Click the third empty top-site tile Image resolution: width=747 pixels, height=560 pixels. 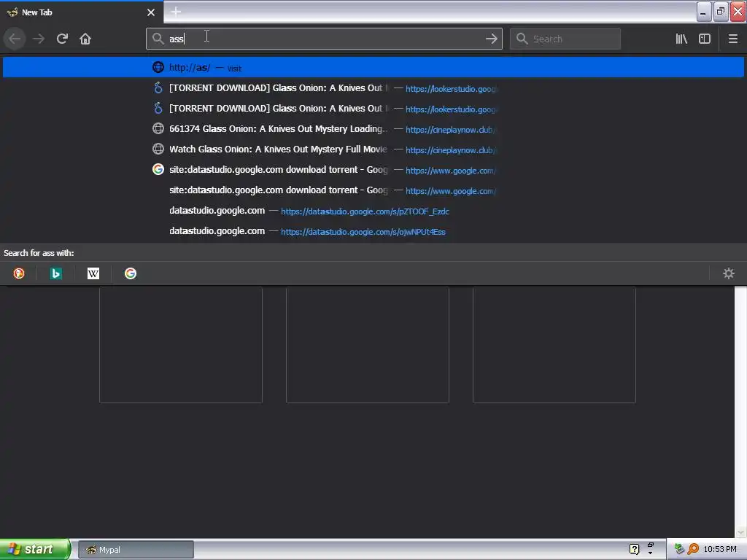(554, 345)
